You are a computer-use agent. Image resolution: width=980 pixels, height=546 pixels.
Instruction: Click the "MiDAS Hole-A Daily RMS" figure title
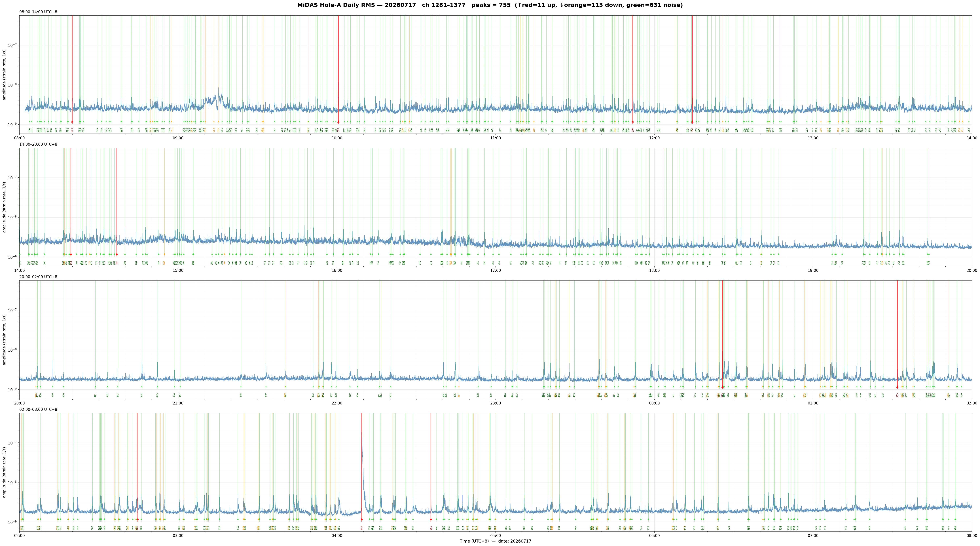[x=490, y=5]
